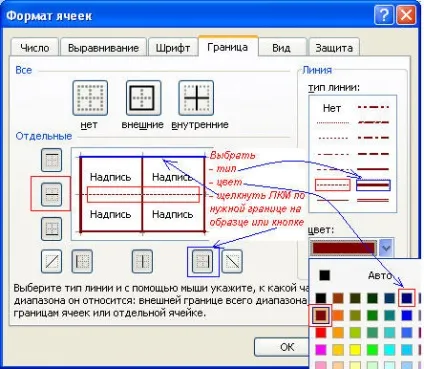Pick the magenta color swatch
Screen dimensions: 424x369
tap(321, 350)
